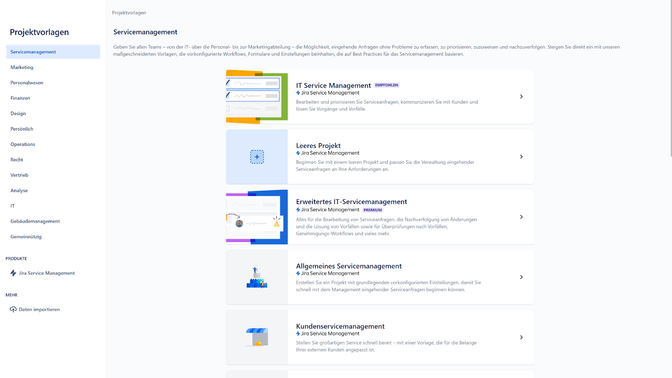Click the IT Service Management thumbnail illustration
Screen dimensions: 672x378
click(x=257, y=97)
